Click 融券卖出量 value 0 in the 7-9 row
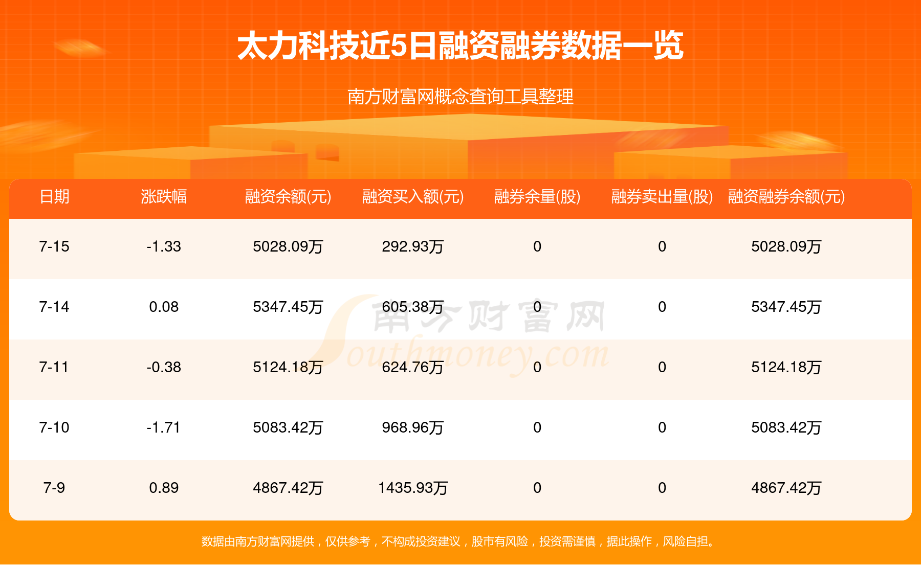 pos(662,488)
